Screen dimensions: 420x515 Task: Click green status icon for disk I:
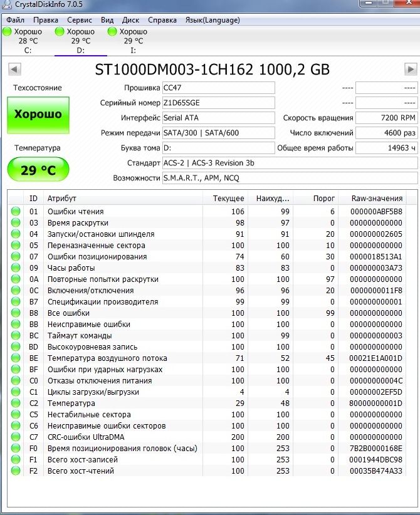(x=112, y=31)
